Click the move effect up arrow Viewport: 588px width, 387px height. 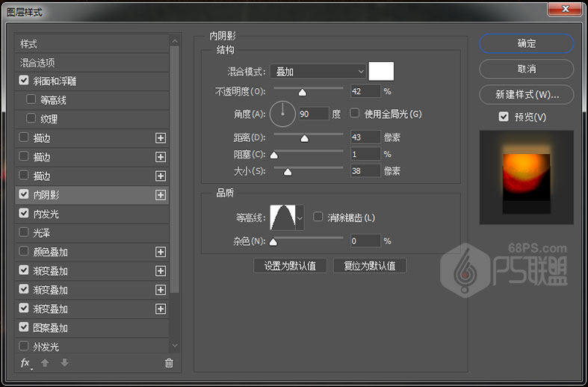coord(45,362)
